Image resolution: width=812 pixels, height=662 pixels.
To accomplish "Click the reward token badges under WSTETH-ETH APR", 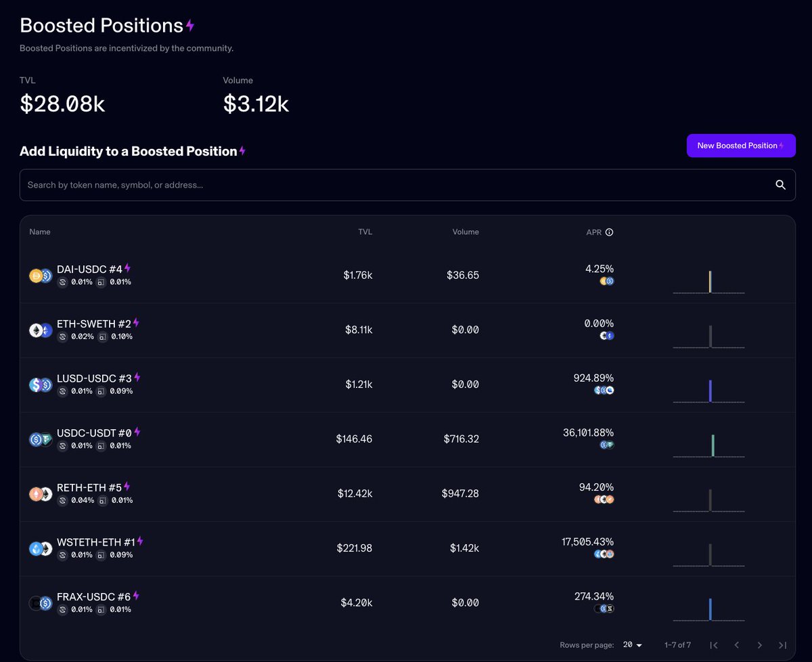I will pyautogui.click(x=606, y=554).
